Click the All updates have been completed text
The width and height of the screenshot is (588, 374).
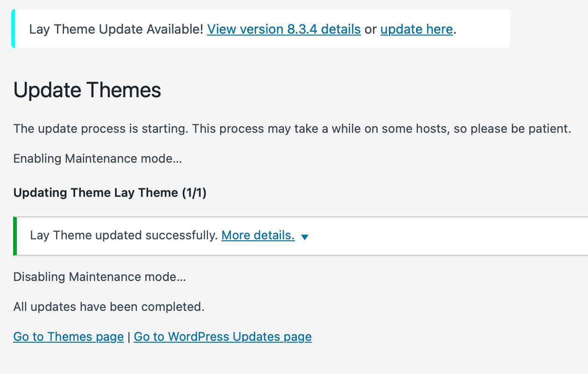pos(109,307)
